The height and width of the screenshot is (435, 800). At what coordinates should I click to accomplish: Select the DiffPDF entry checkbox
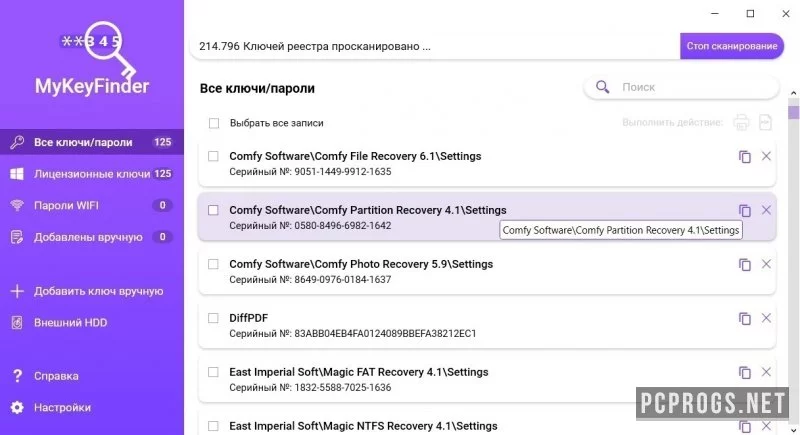pyautogui.click(x=213, y=318)
